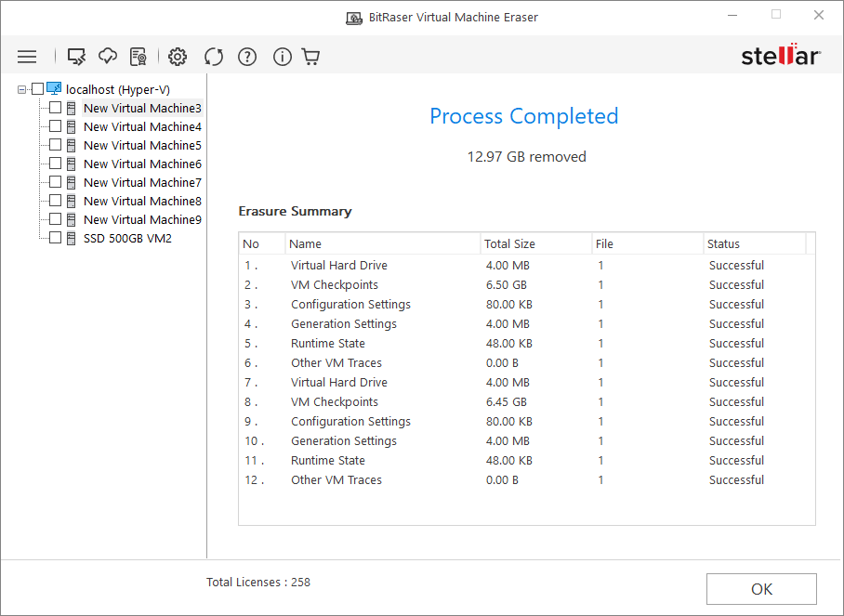Click the 6.45 GB size cell
The width and height of the screenshot is (844, 616).
point(506,402)
